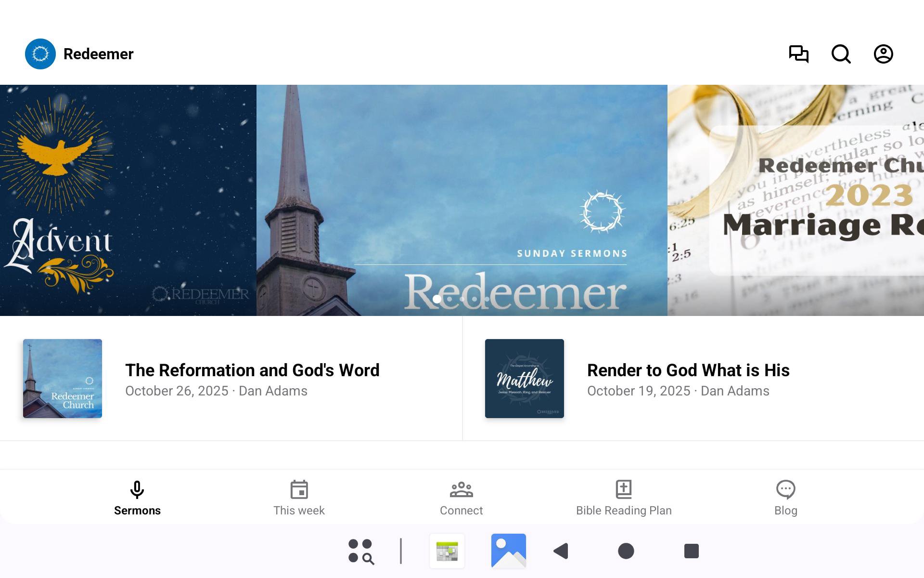This screenshot has width=924, height=578.
Task: Open the Advent banner image
Action: (x=128, y=200)
